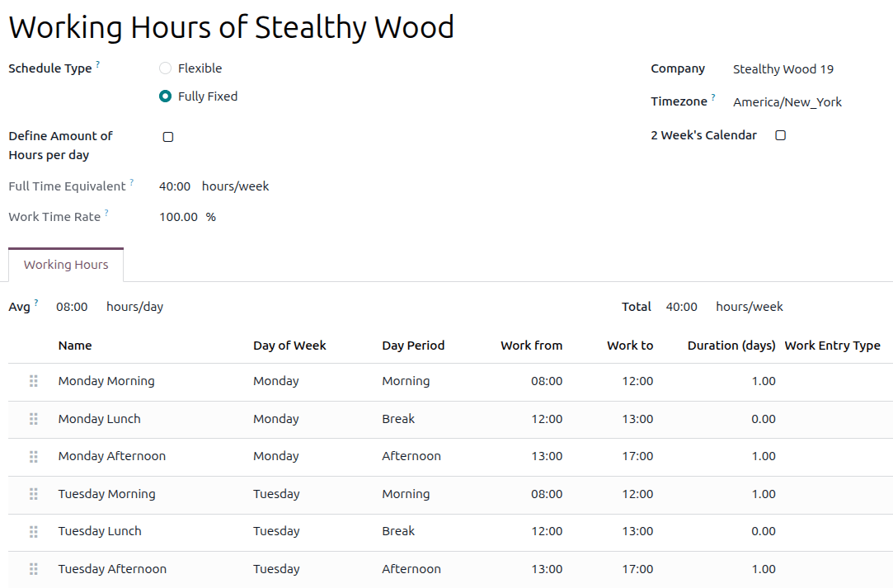The width and height of the screenshot is (893, 588).
Task: Click Duration 0.00 in Monday Lunch row
Action: click(764, 419)
